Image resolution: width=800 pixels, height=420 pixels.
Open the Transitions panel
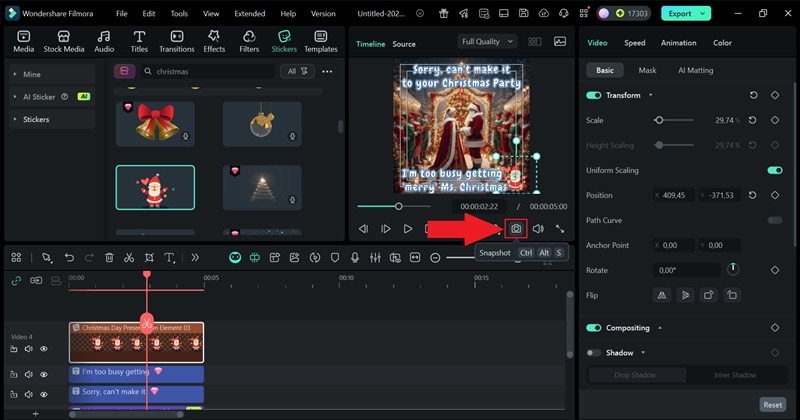177,41
